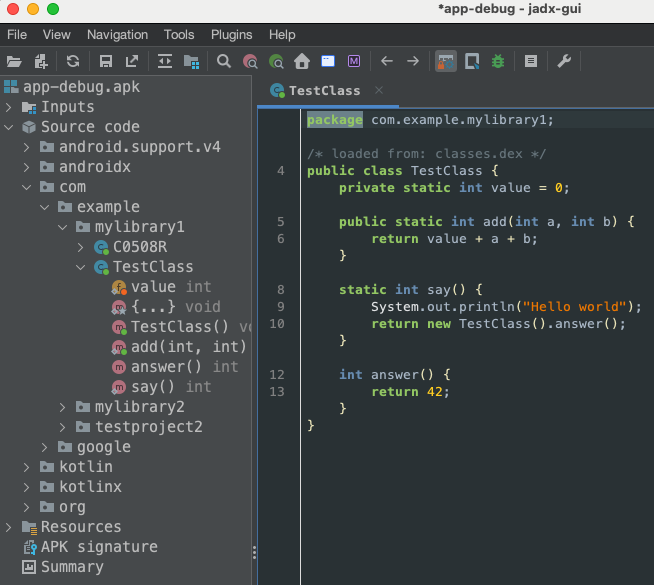Click line number 12 in gutter
Image resolution: width=654 pixels, height=585 pixels.
[x=277, y=375]
